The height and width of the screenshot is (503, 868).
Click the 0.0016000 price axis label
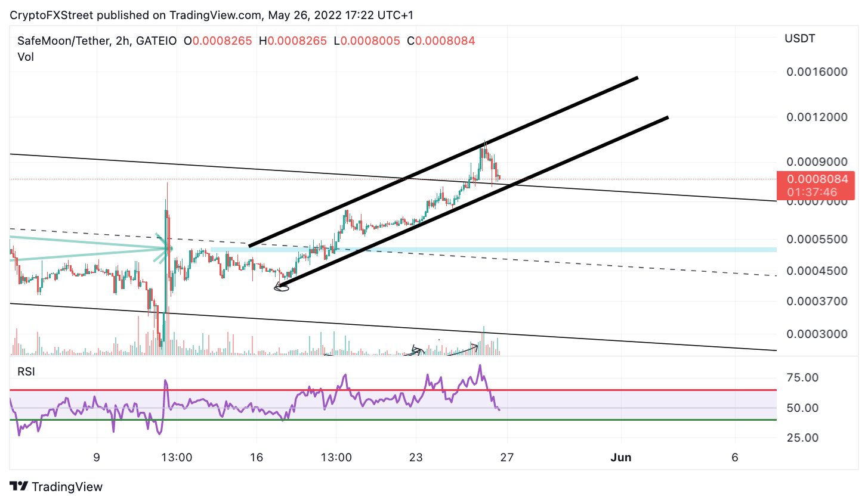tap(817, 72)
